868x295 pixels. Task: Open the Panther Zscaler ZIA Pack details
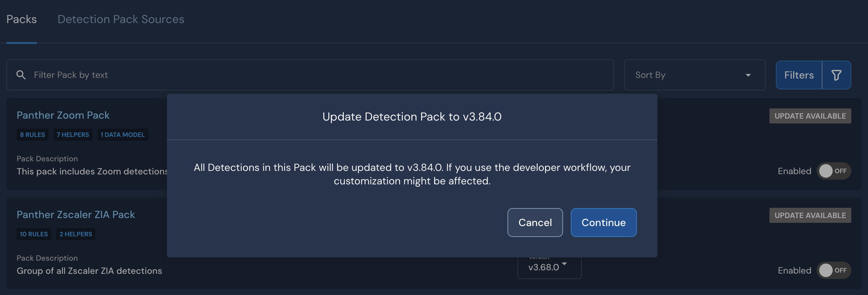coord(75,215)
